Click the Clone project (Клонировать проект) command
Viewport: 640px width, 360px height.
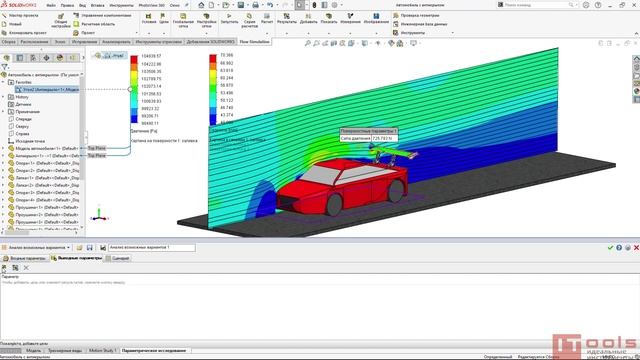[24, 33]
